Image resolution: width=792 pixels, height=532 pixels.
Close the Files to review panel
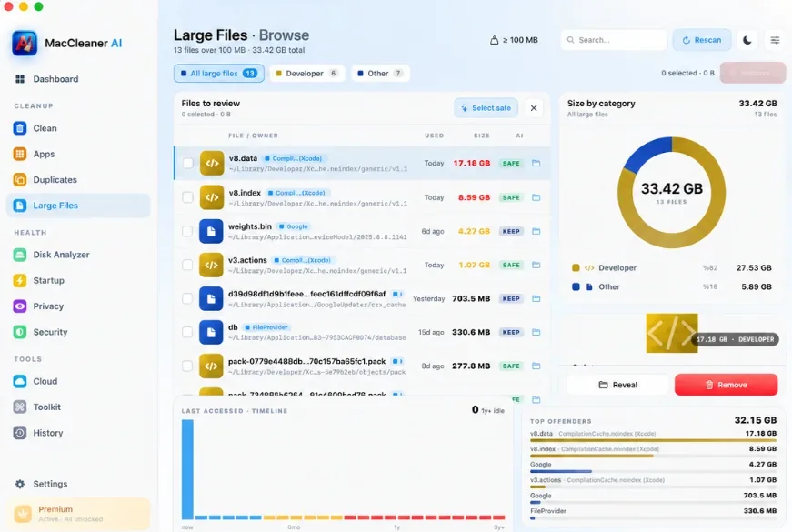[534, 108]
